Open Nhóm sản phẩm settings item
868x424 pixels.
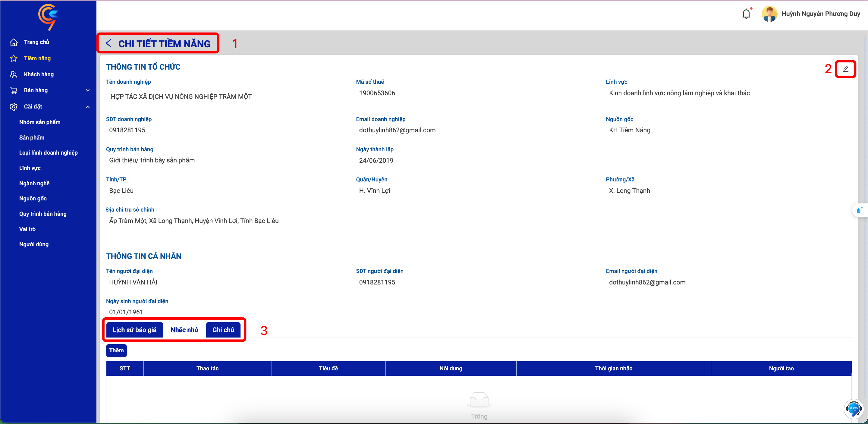pyautogui.click(x=40, y=122)
